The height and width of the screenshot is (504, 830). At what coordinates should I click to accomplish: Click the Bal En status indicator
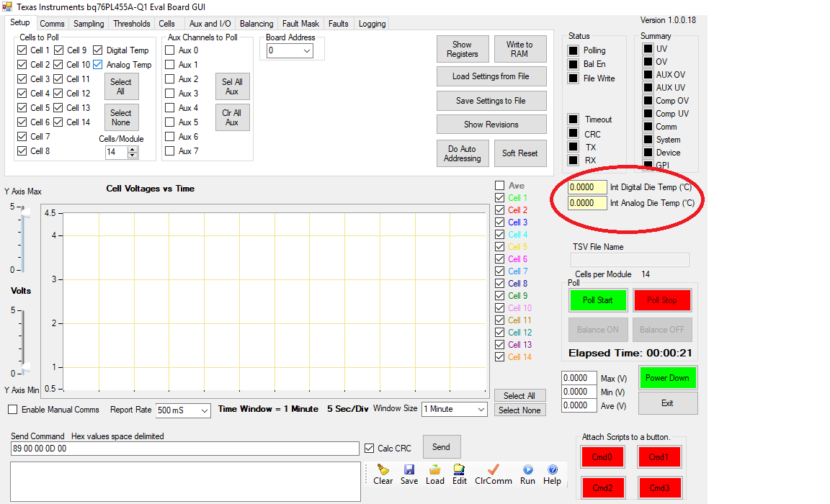tap(573, 64)
